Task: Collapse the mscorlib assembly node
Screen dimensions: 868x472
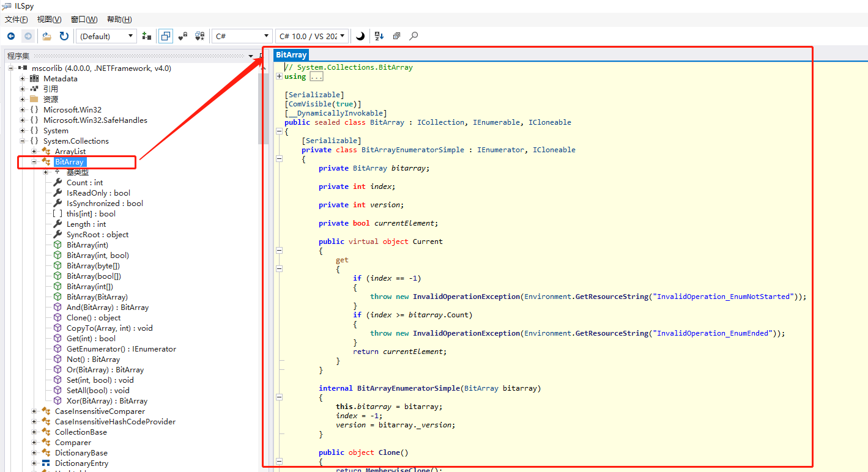Action: 11,68
